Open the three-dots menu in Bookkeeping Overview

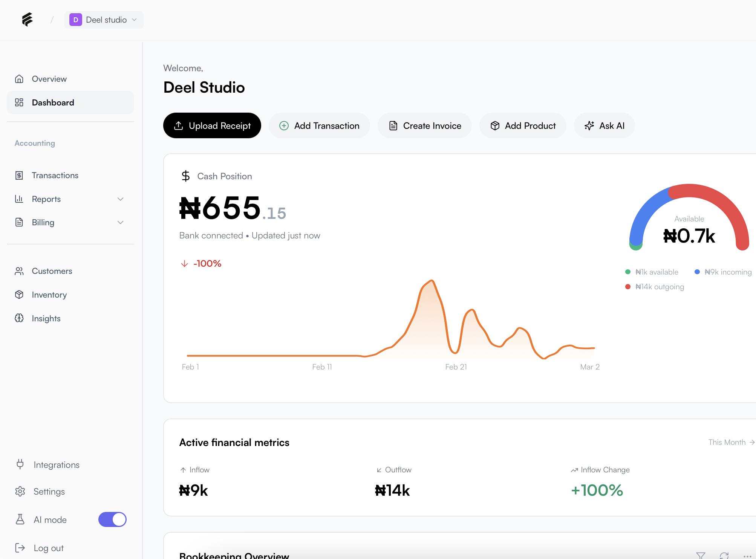(x=747, y=556)
